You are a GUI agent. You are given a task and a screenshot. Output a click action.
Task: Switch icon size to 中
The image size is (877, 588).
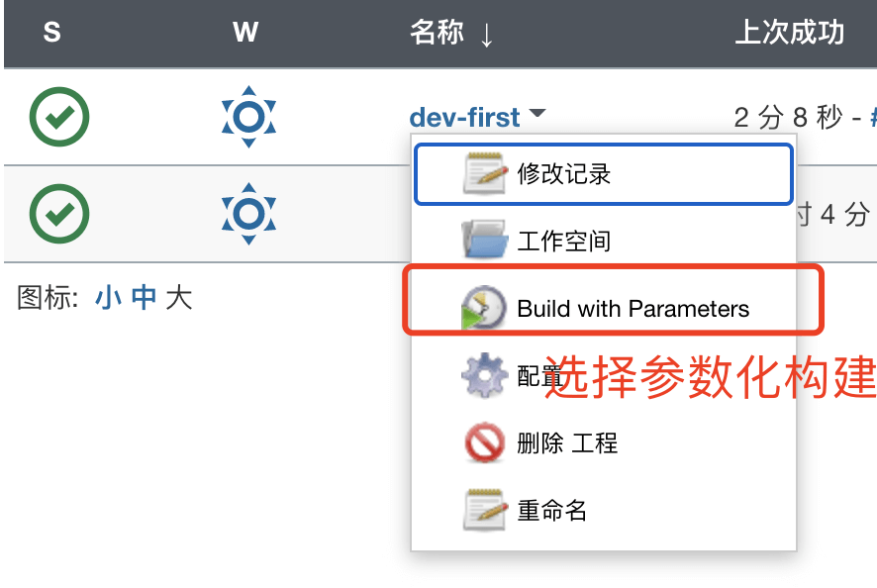coord(144,298)
